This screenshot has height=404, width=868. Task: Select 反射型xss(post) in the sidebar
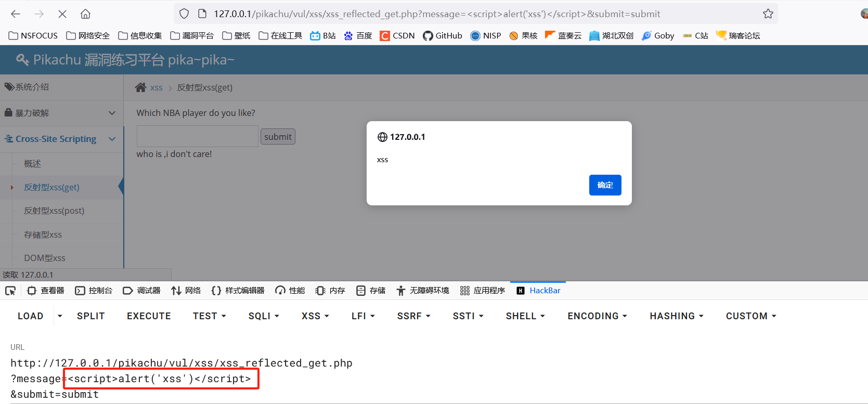click(x=54, y=211)
